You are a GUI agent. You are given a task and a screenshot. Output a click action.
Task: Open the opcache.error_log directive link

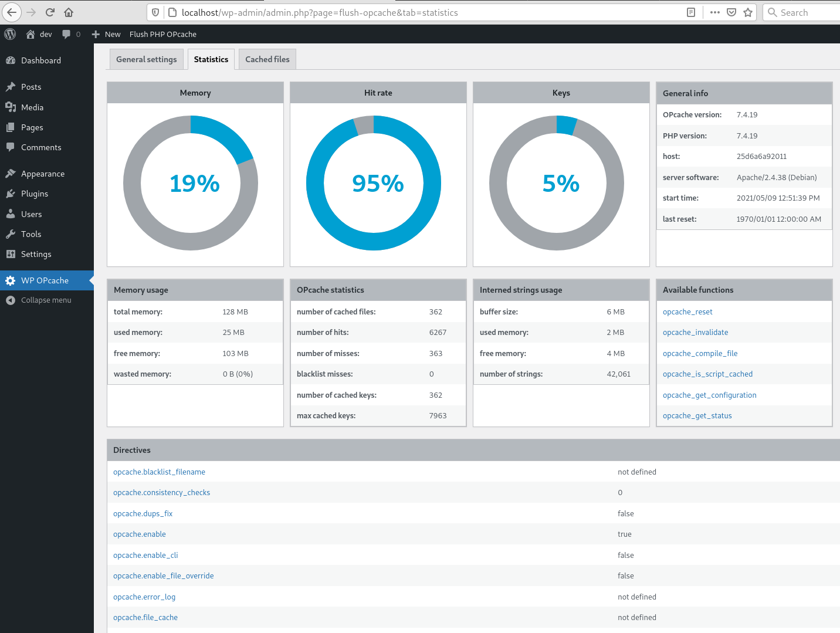pos(144,597)
